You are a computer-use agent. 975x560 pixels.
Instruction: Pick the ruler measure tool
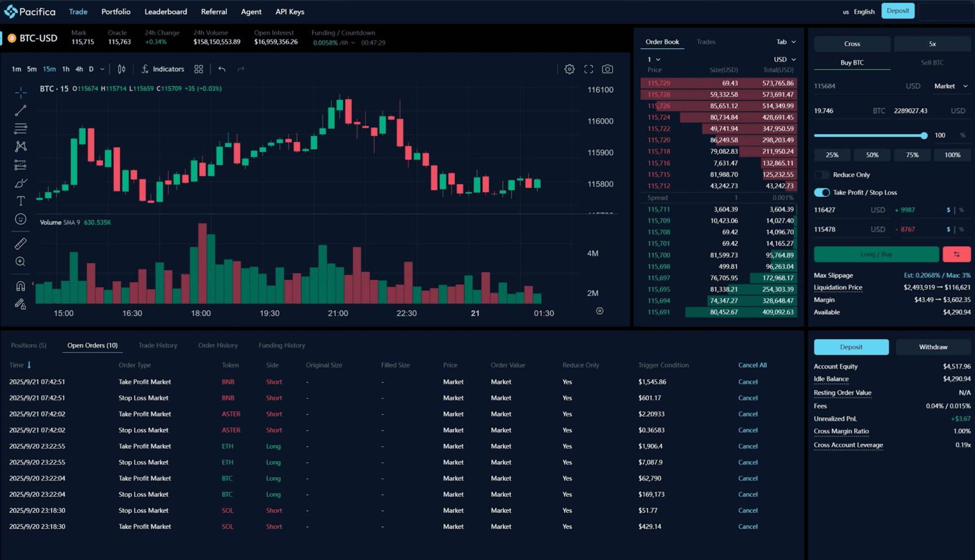point(20,244)
